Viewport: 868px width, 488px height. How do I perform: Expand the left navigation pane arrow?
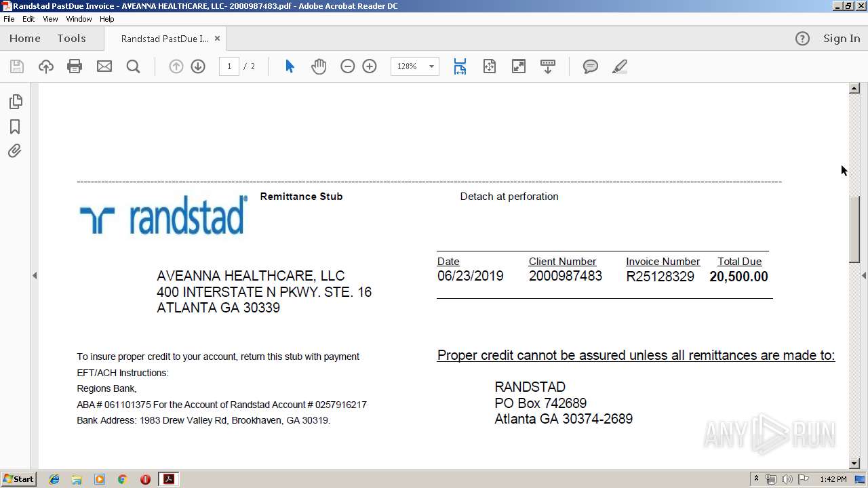point(35,275)
